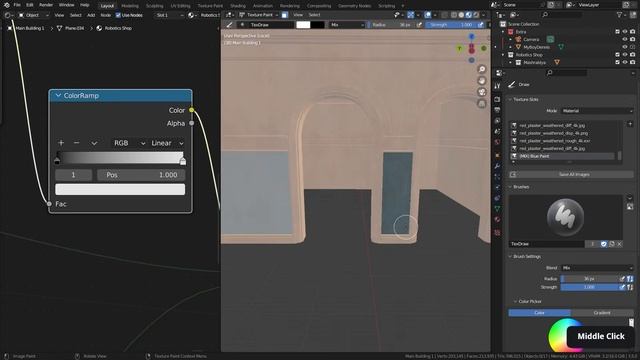
Task: Hide the Extra collection in viewport
Action: coord(625,32)
